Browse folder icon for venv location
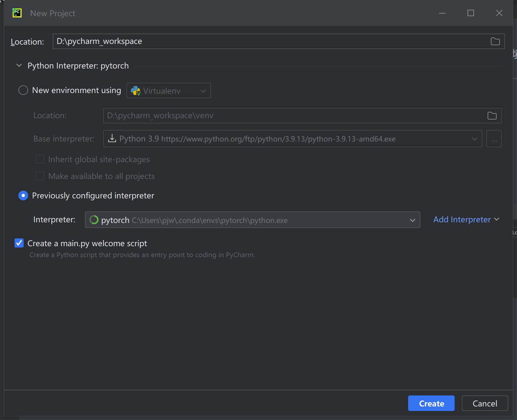 coord(492,116)
